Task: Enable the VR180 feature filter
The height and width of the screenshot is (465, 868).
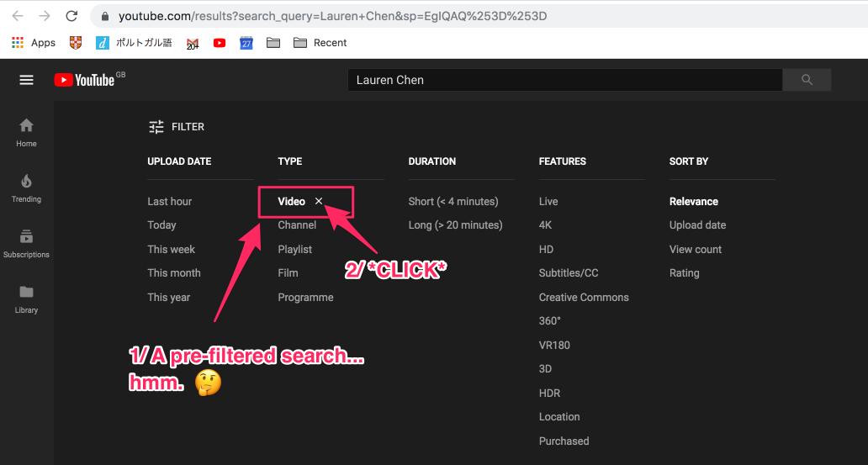Action: click(554, 345)
